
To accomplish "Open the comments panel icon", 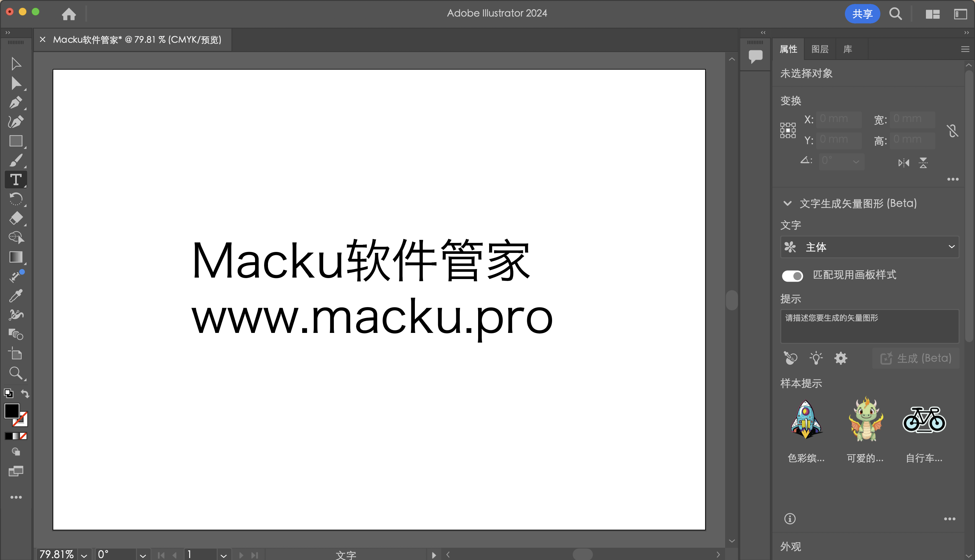I will pyautogui.click(x=755, y=56).
